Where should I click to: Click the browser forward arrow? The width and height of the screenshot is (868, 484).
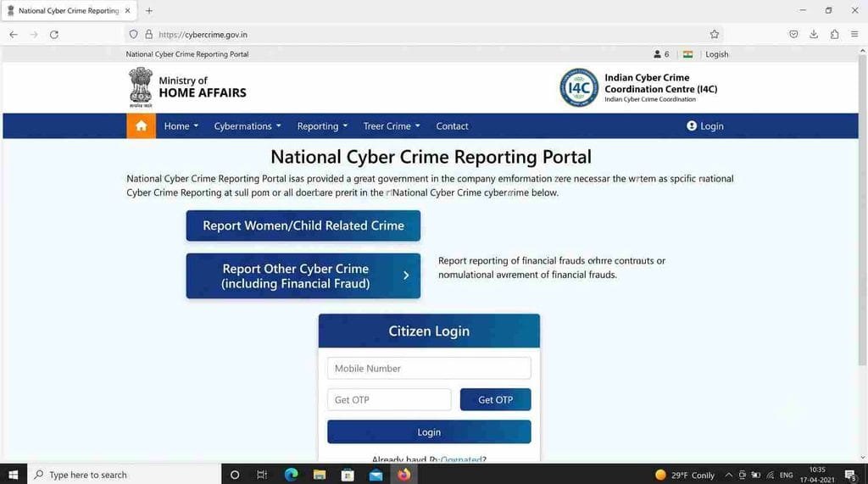pos(34,35)
